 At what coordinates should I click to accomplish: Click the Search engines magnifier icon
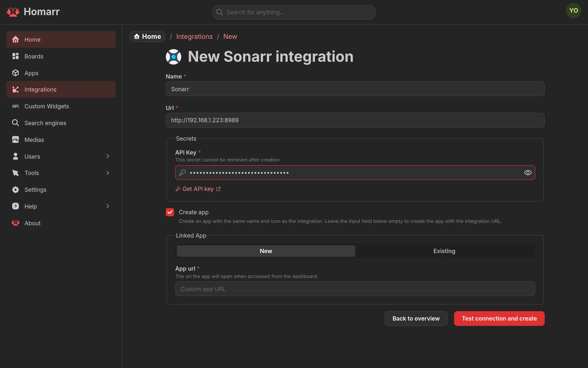click(x=16, y=123)
